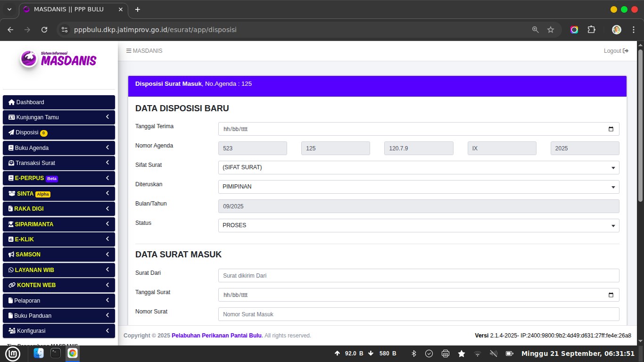
Task: Open the Disposisi sidebar menu item
Action: coord(59,132)
